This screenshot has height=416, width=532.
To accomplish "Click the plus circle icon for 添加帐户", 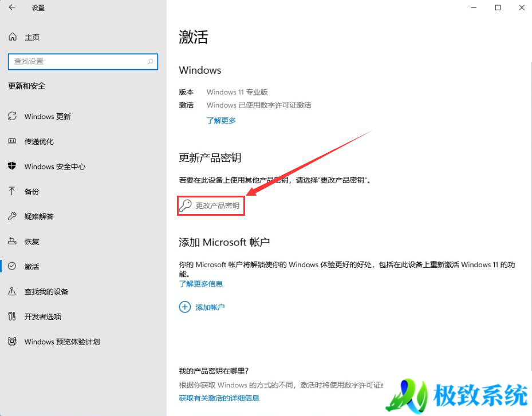I will click(x=185, y=307).
